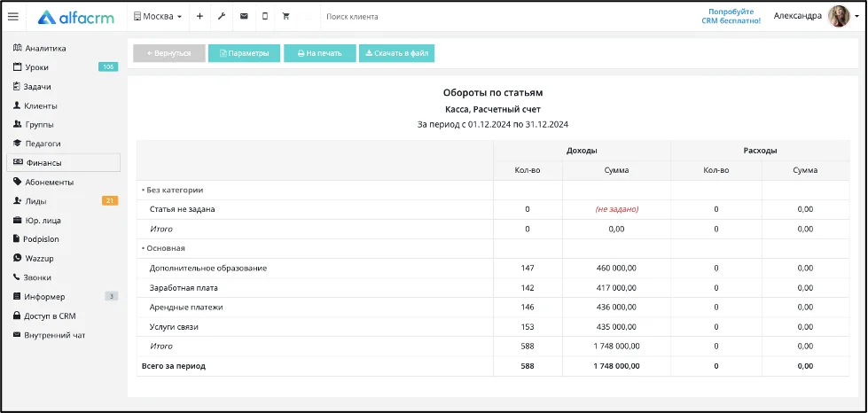Click the Скачать в файл button
The image size is (868, 413).
tap(396, 53)
